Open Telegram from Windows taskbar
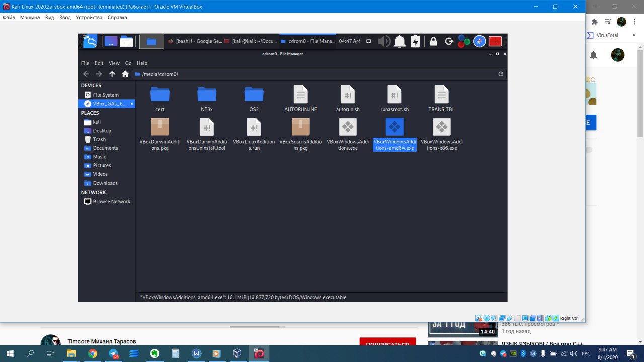Viewport: 644px width, 362px height. tap(113, 353)
